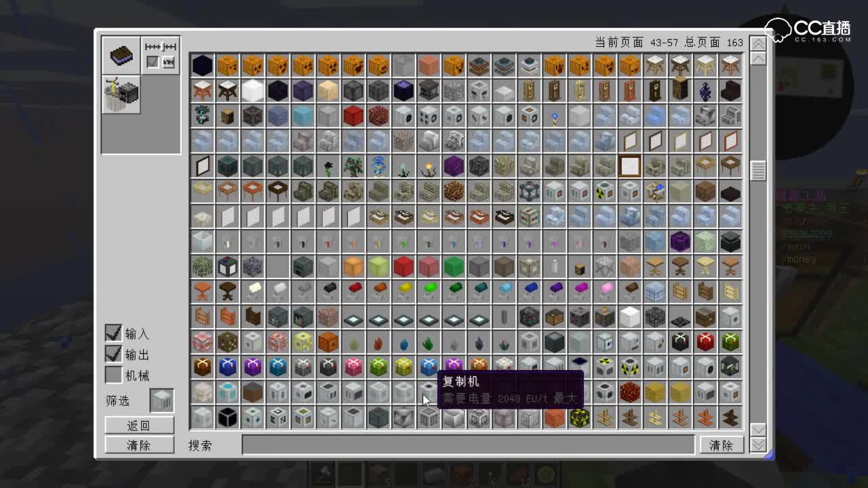The height and width of the screenshot is (488, 868).
Task: Focus the 搜索 search text field
Action: coord(469,445)
